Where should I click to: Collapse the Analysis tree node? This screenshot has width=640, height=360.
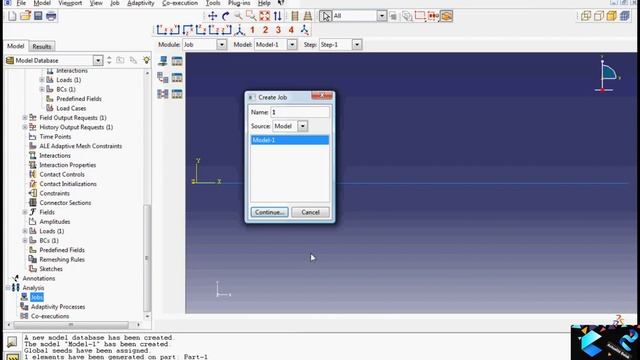tap(8, 288)
